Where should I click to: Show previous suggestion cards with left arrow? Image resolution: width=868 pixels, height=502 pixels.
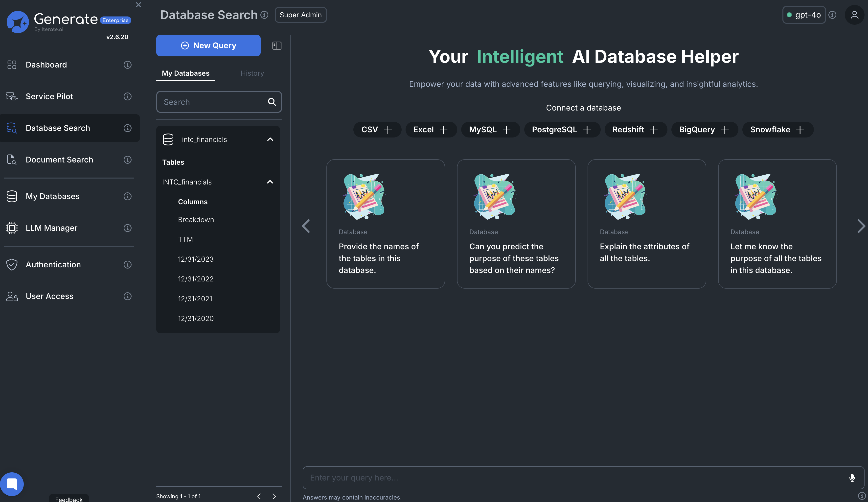click(x=306, y=226)
